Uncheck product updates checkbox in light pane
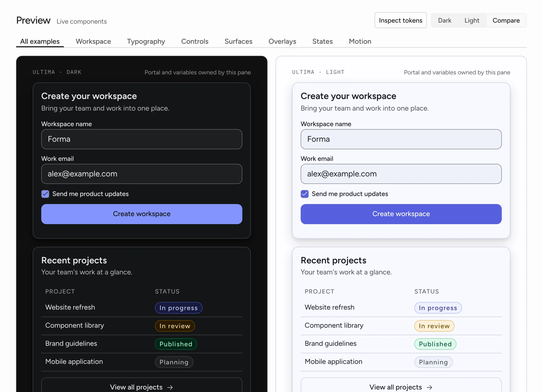Screen dimensions: 543x392 click(305, 194)
